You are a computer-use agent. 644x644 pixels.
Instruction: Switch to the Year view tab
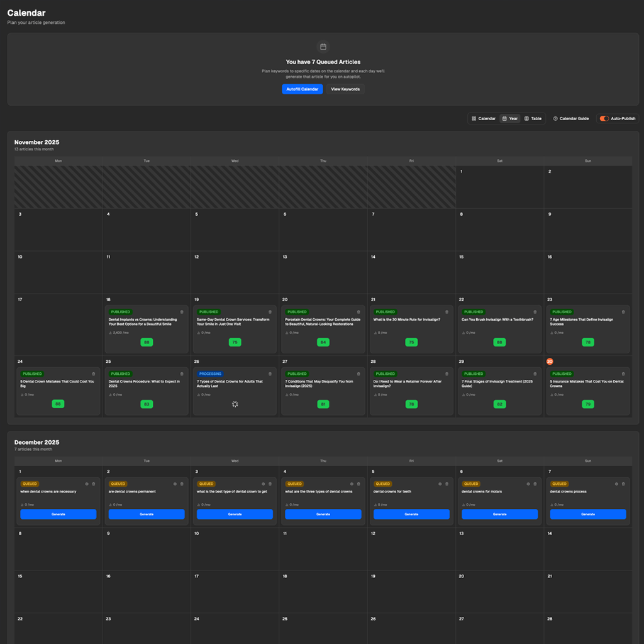511,118
